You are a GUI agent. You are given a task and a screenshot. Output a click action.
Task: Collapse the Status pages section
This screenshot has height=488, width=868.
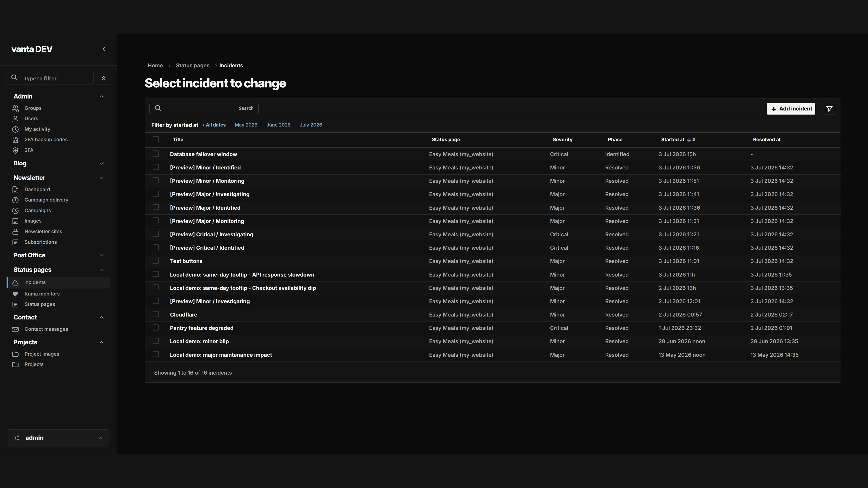coord(101,270)
